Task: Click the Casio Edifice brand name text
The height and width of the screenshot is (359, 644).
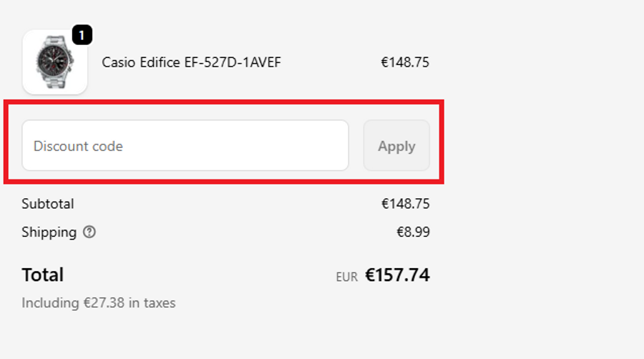Action: [141, 62]
